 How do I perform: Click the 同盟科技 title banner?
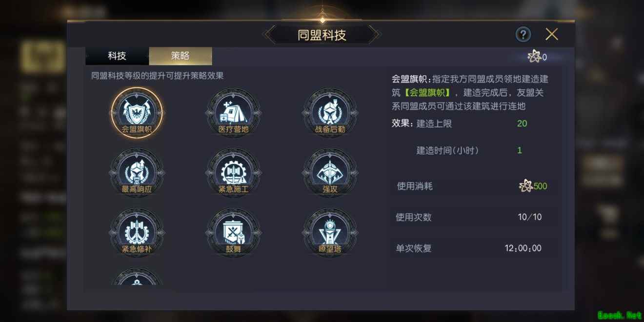tap(322, 35)
